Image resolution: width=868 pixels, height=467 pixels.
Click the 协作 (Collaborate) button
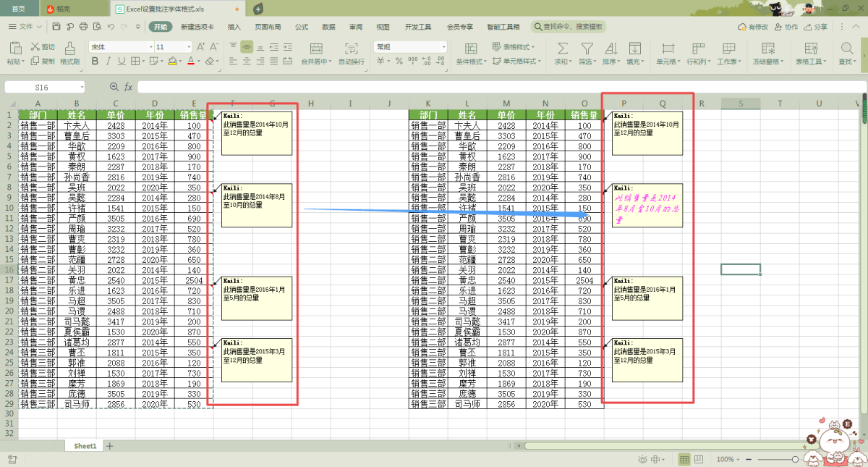pyautogui.click(x=786, y=27)
